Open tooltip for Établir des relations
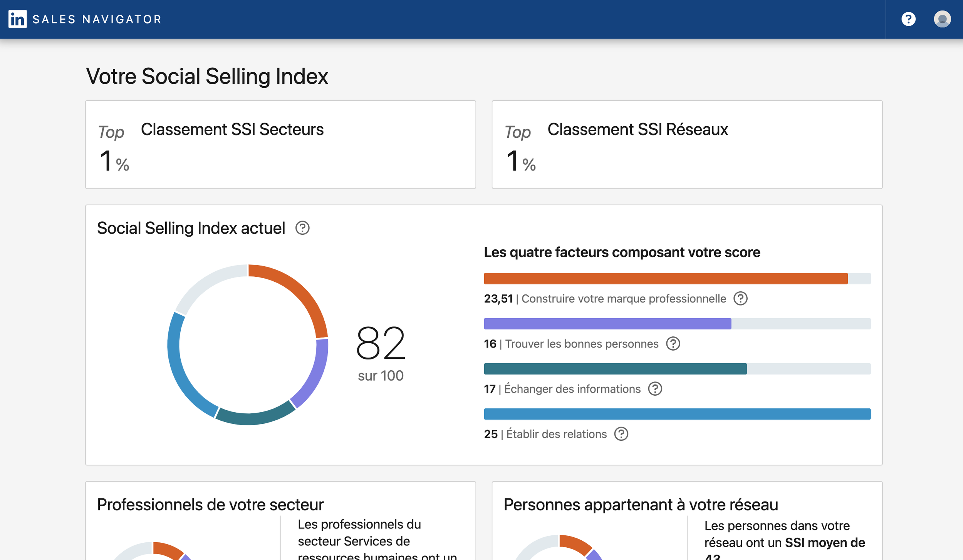Viewport: 963px width, 560px height. click(x=621, y=434)
